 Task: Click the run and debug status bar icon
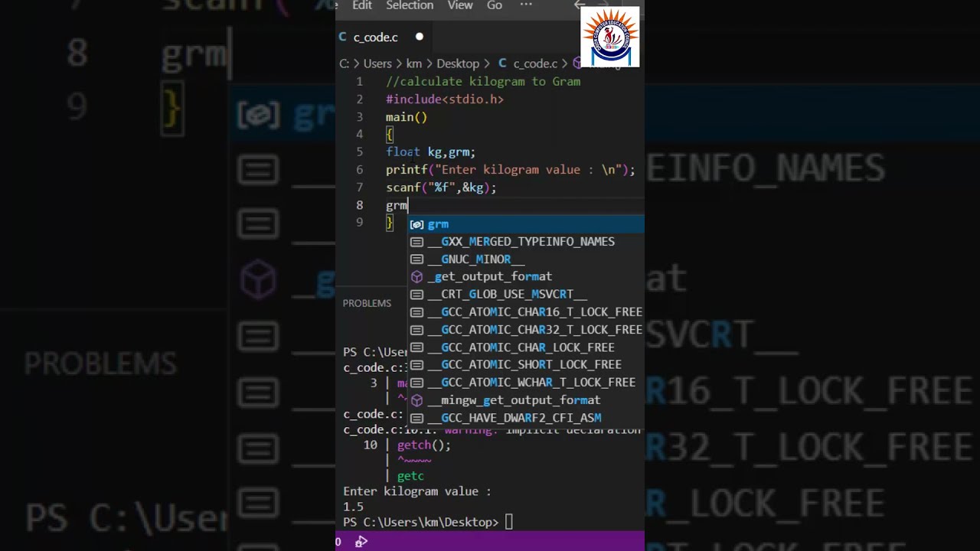click(361, 542)
